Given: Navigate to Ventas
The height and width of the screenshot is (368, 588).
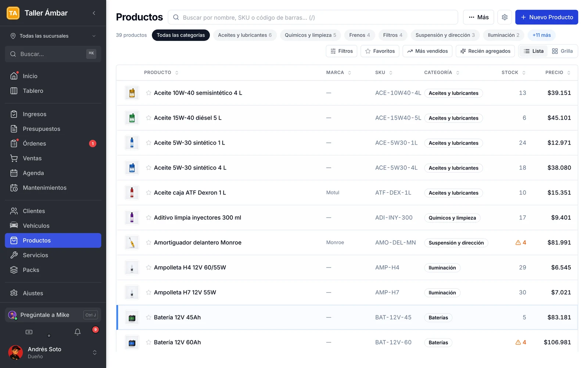Looking at the screenshot, I should pos(53,158).
